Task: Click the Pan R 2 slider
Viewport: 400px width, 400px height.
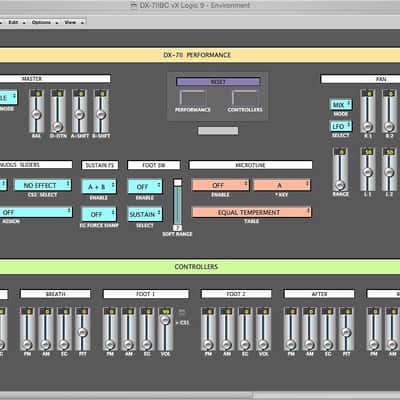Action: pos(389,111)
